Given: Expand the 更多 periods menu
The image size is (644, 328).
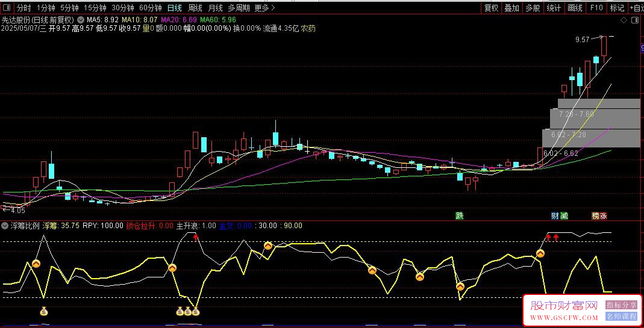Looking at the screenshot, I should point(264,7).
